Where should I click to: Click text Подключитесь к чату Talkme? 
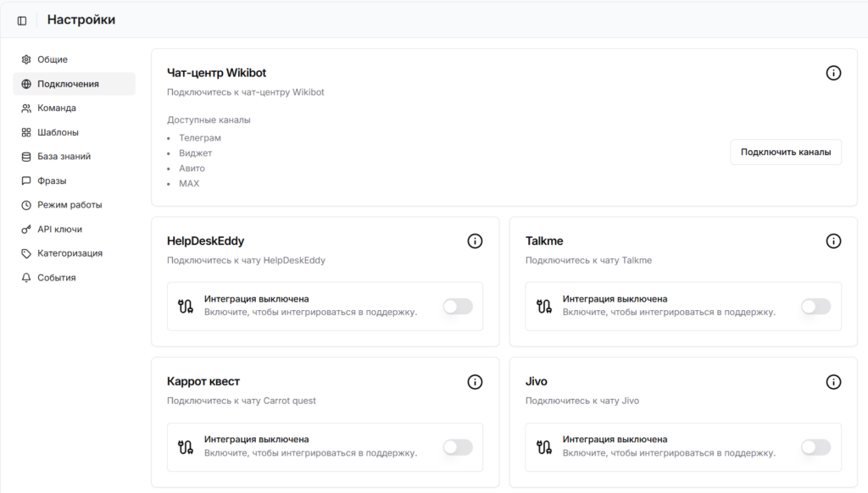[588, 260]
